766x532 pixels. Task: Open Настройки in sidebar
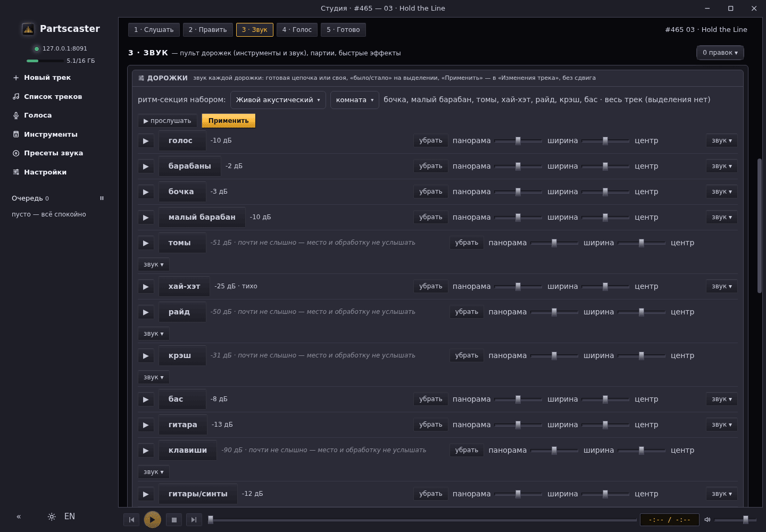tap(40, 172)
